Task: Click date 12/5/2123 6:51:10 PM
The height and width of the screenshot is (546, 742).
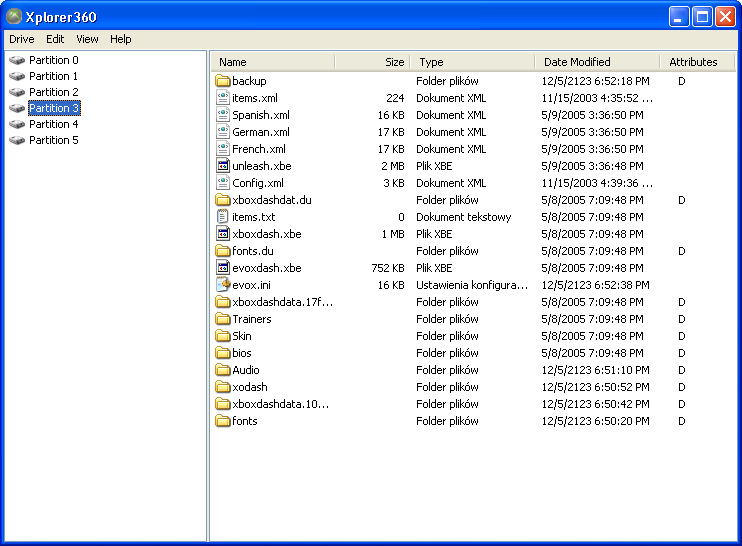Action: (x=595, y=370)
